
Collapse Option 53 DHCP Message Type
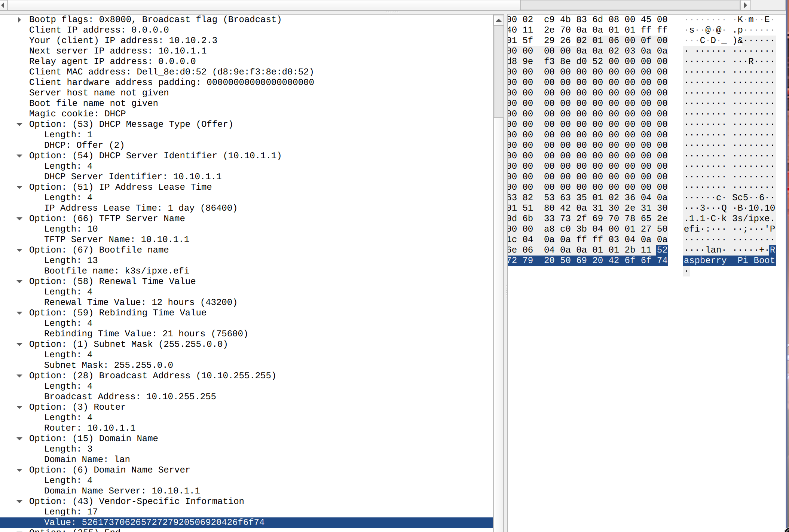(19, 124)
